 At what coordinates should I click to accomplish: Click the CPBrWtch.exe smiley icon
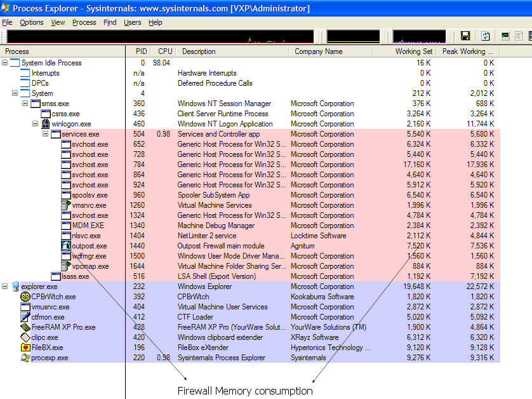pyautogui.click(x=25, y=297)
